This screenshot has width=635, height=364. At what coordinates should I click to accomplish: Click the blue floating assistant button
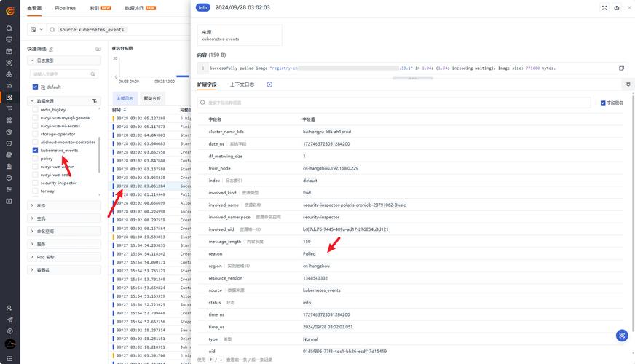[621, 336]
